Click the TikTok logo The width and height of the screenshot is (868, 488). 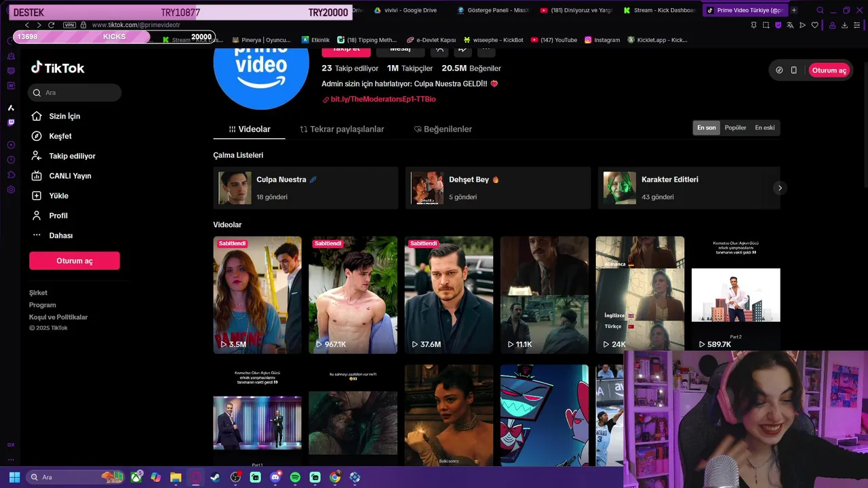pos(58,68)
